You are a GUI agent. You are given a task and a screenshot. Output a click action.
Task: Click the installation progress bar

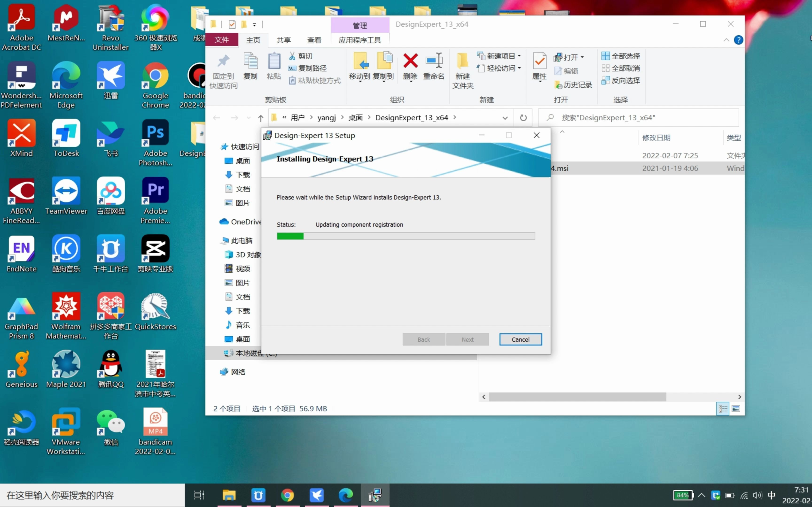pyautogui.click(x=405, y=236)
